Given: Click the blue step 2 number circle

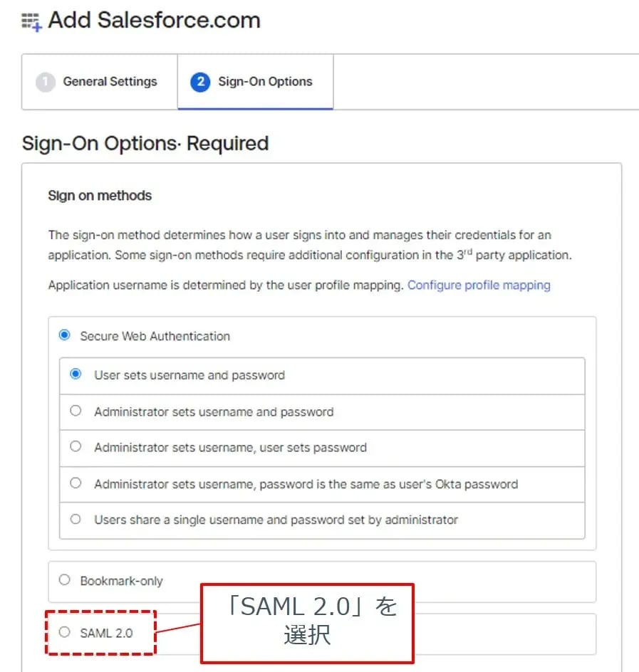Looking at the screenshot, I should tap(200, 82).
